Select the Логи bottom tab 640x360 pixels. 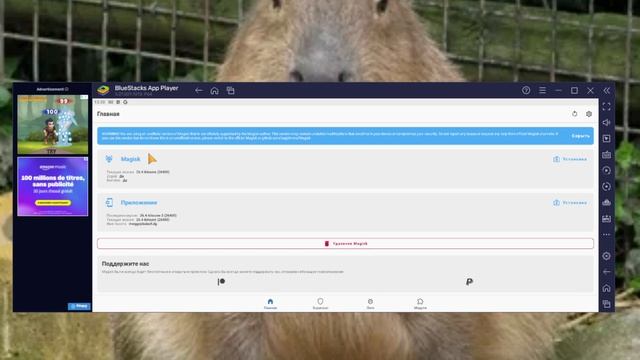pyautogui.click(x=370, y=304)
